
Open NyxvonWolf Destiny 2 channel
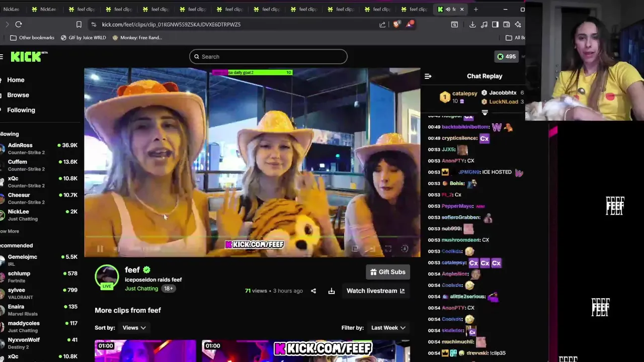tap(39, 343)
